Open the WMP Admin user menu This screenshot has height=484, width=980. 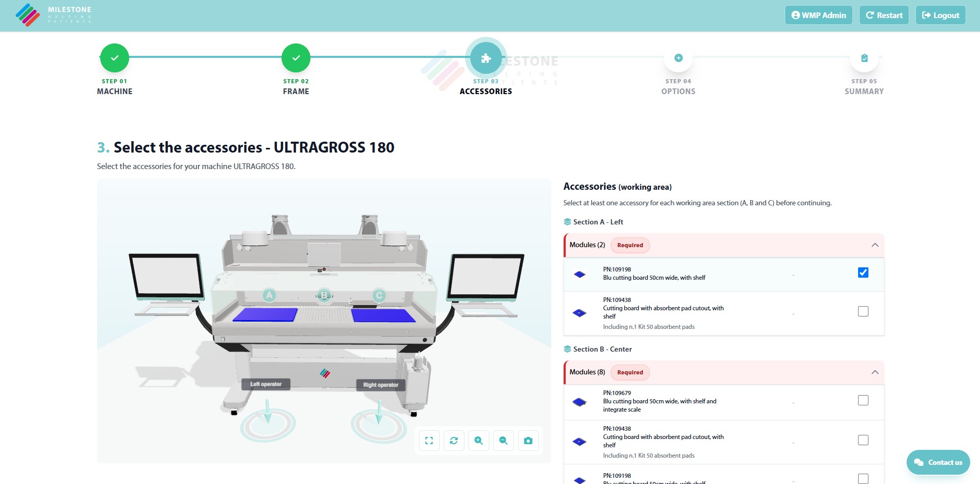click(818, 15)
